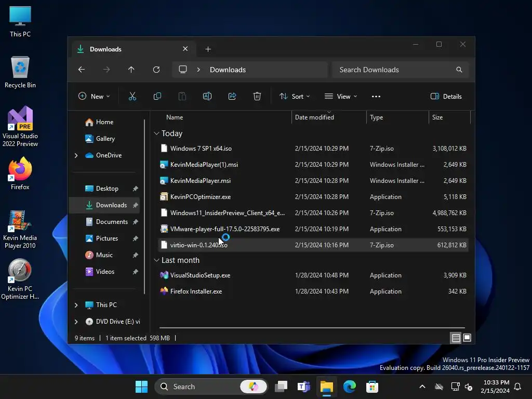Refresh the Downloads folder
The width and height of the screenshot is (532, 399).
pos(156,70)
